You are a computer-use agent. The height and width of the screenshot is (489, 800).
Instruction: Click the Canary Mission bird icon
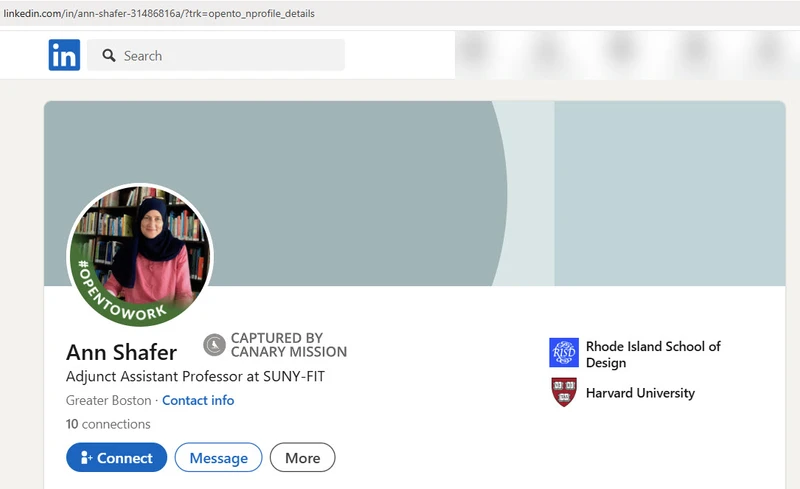tap(214, 345)
